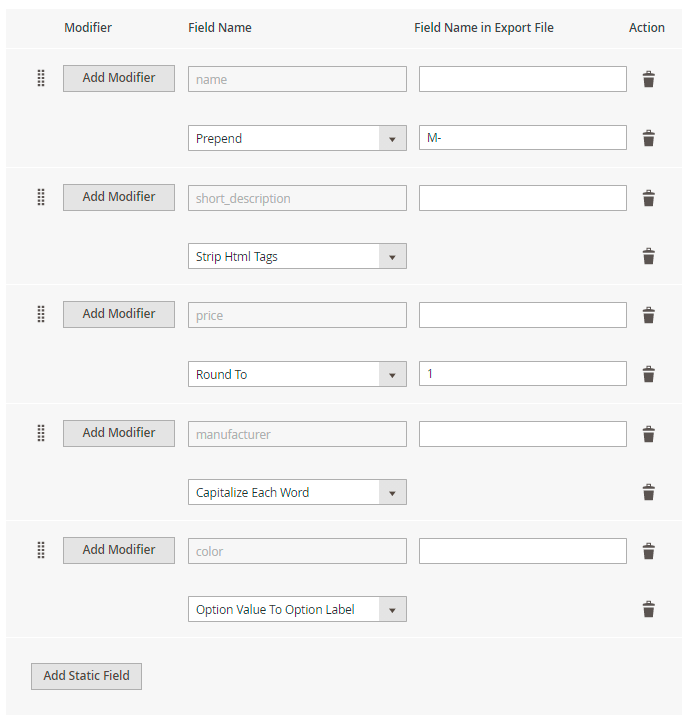Screen dimensions: 685x719
Task: Click the drag handle beside price field
Action: click(x=41, y=315)
